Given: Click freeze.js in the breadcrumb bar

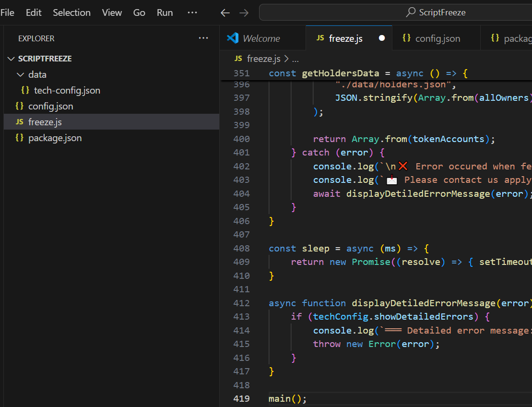Looking at the screenshot, I should 264,59.
